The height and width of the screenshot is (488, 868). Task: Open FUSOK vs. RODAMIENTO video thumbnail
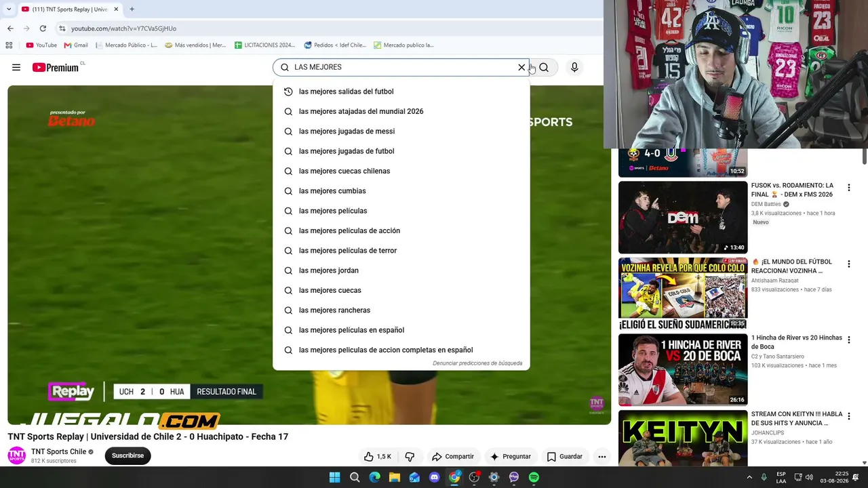coord(683,217)
